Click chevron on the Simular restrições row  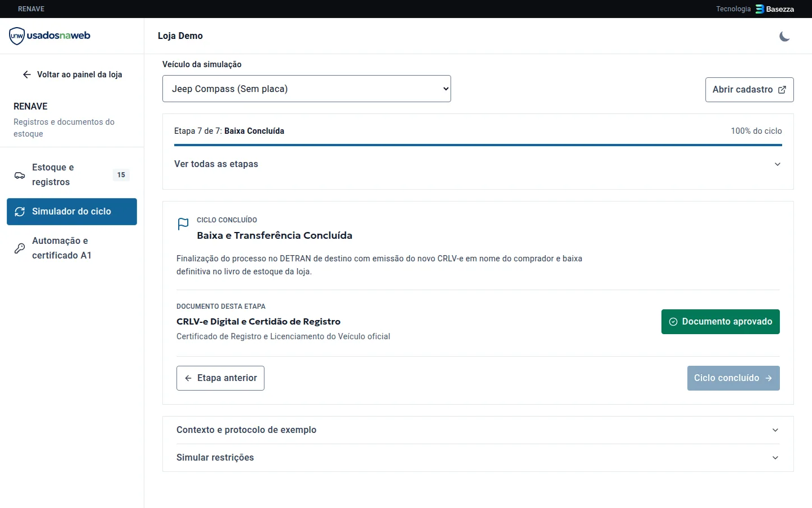(x=775, y=458)
